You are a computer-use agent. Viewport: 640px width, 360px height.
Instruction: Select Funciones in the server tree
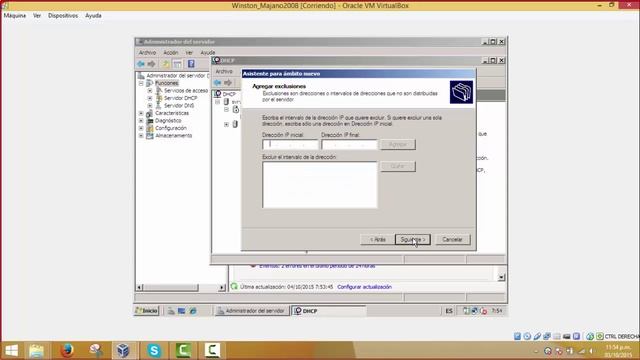(x=167, y=83)
